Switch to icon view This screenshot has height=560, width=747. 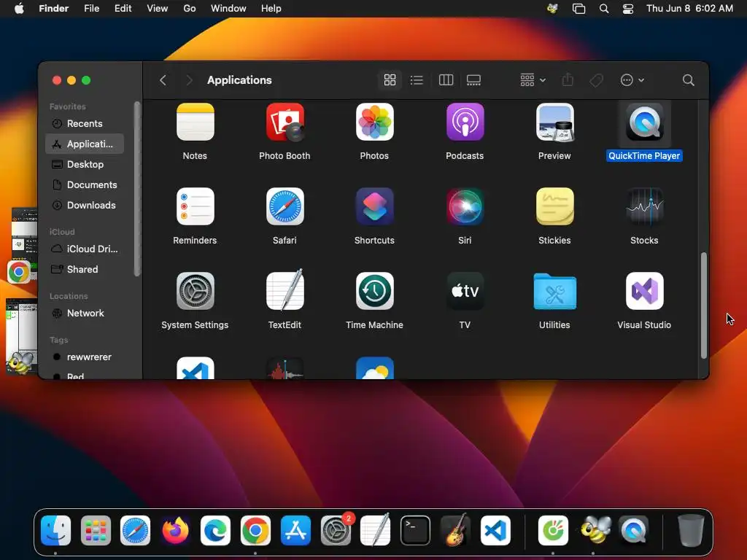click(x=390, y=80)
